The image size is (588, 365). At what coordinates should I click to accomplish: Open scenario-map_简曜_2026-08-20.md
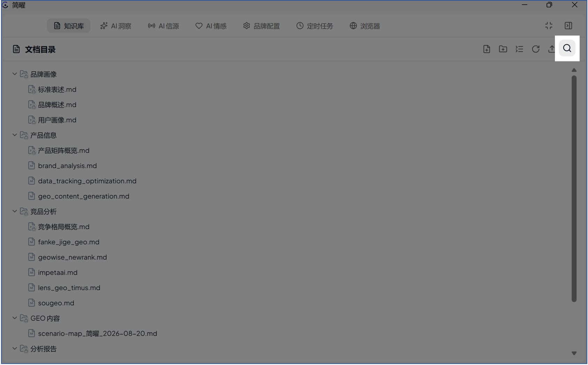98,334
